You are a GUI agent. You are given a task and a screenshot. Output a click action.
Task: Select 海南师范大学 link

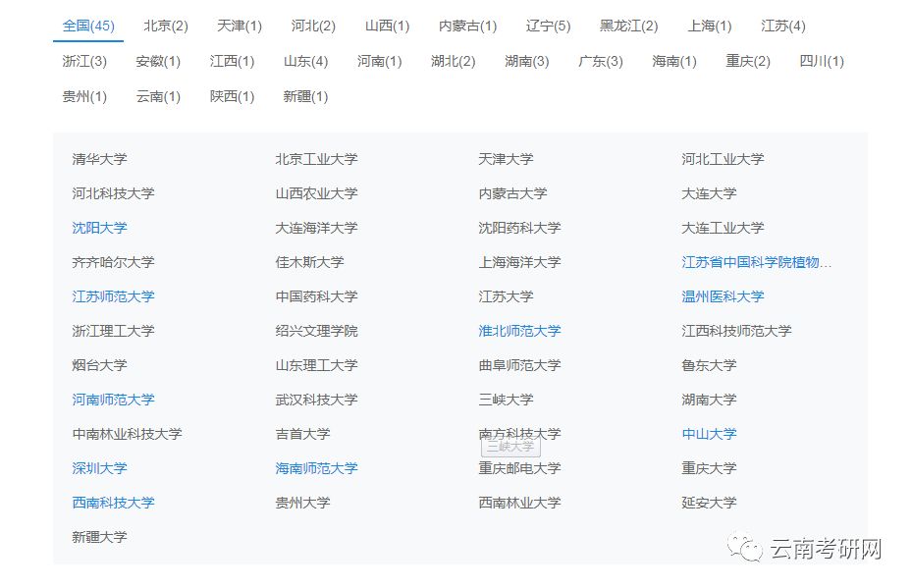316,467
